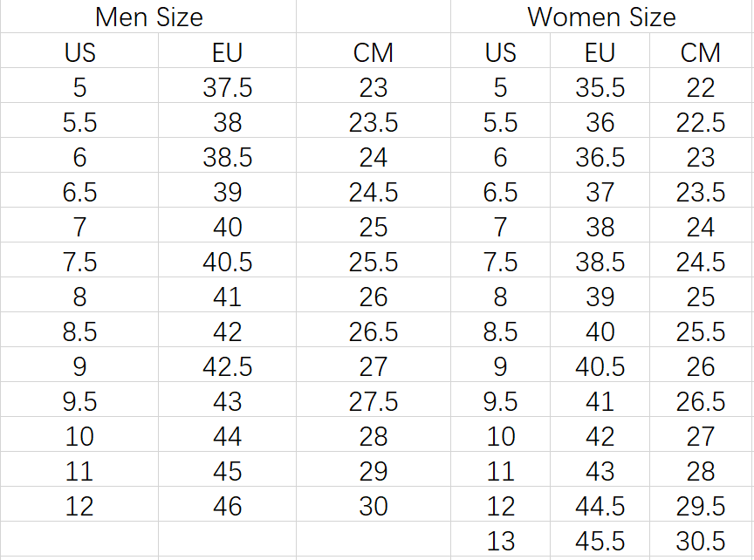Select men's CM cell 30
Image resolution: width=754 pixels, height=560 pixels.
coord(373,506)
